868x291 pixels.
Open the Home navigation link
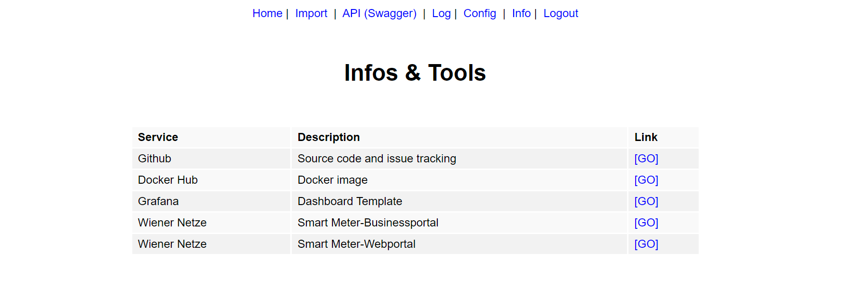267,13
